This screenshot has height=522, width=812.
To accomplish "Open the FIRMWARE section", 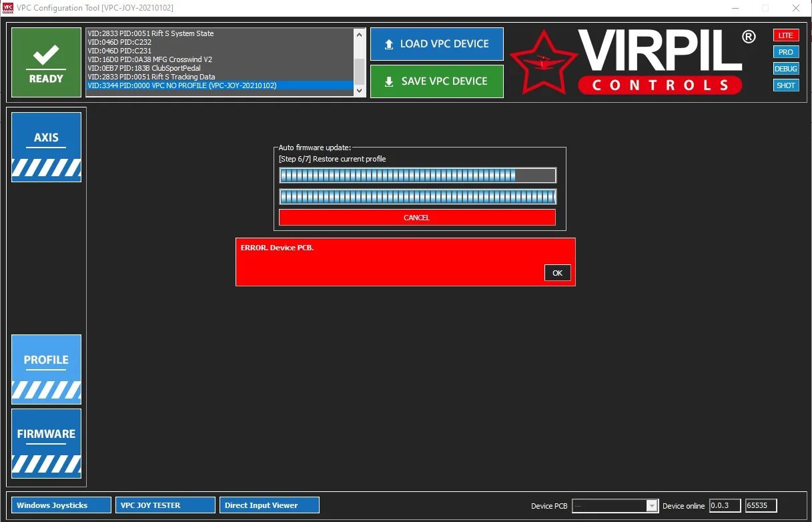I will pos(46,443).
